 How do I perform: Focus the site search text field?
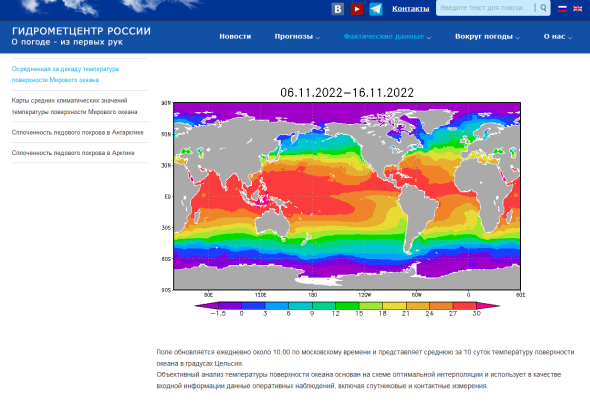485,8
